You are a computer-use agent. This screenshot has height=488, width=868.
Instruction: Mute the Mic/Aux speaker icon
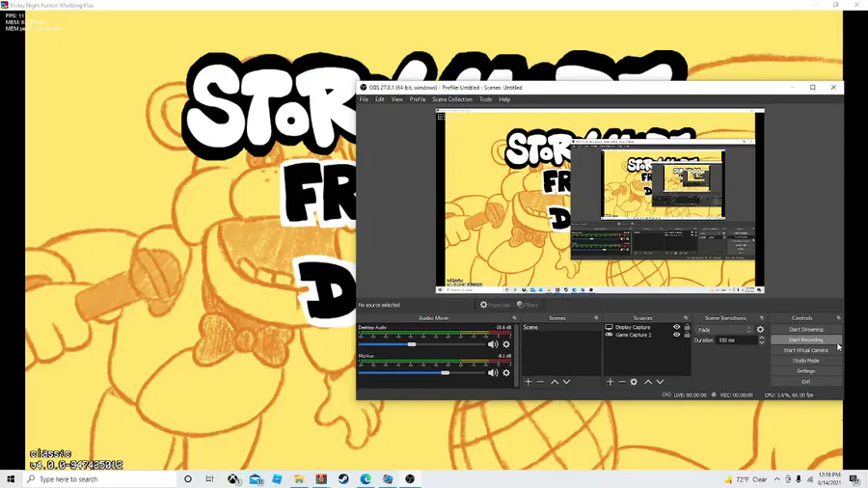coord(493,373)
